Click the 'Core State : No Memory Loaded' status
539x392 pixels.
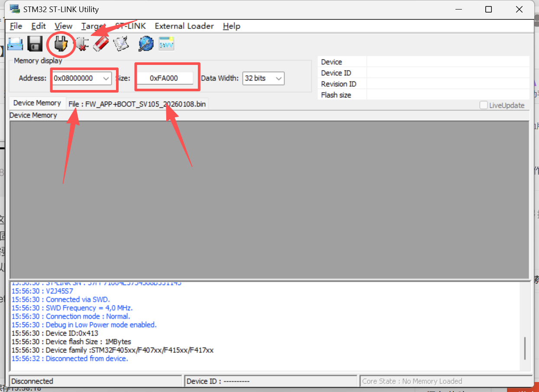(x=446, y=381)
